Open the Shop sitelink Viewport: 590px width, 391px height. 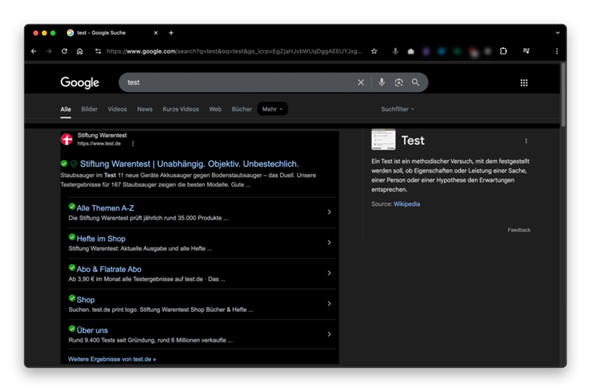[85, 300]
